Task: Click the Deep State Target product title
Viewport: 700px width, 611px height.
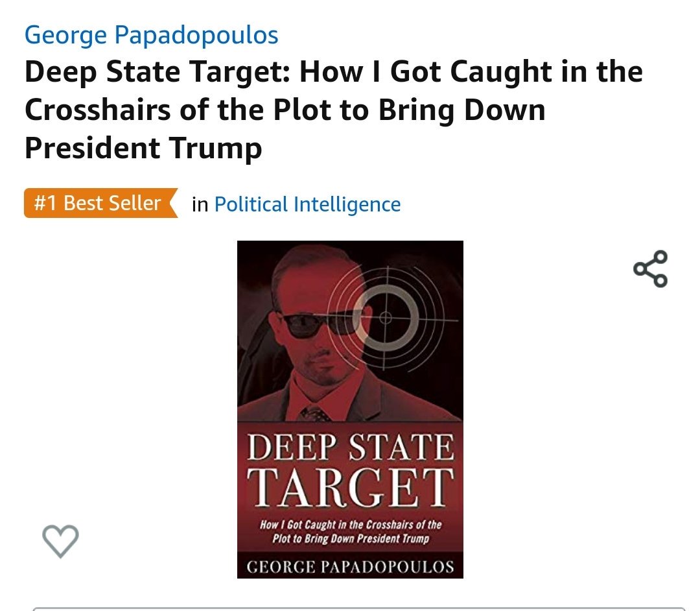Action: coord(334,110)
